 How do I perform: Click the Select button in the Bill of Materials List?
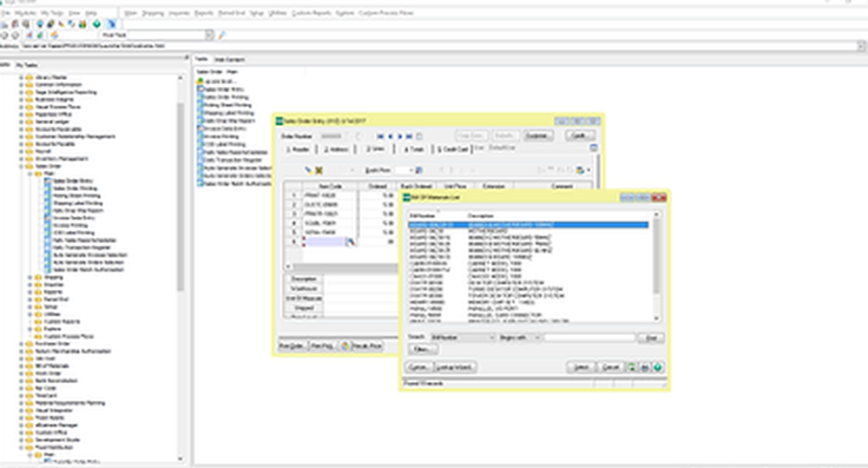click(x=581, y=367)
